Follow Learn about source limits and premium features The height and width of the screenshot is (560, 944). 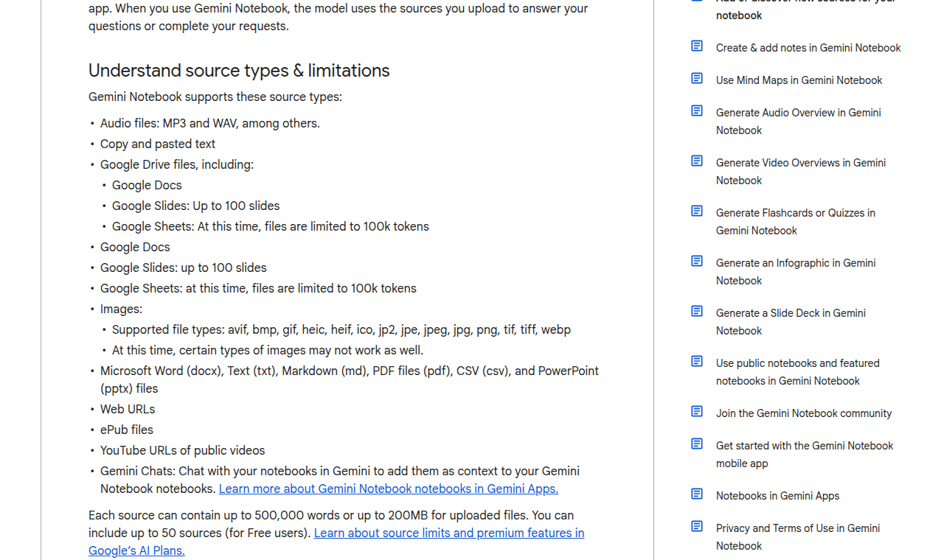pyautogui.click(x=336, y=542)
